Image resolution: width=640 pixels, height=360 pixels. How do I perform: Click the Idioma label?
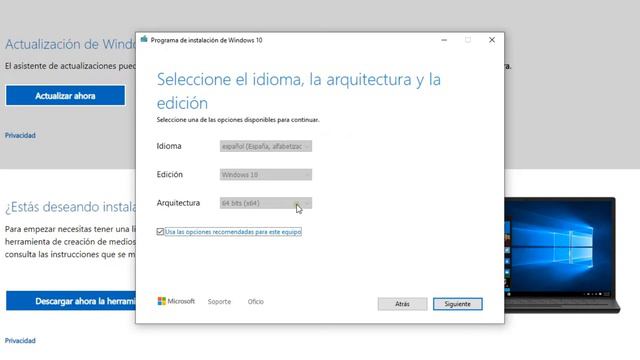click(x=169, y=146)
